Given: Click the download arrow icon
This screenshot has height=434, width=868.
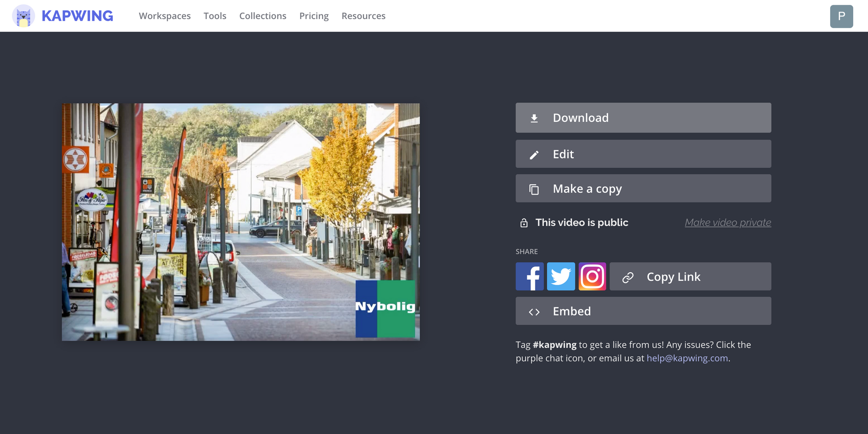Looking at the screenshot, I should point(534,118).
